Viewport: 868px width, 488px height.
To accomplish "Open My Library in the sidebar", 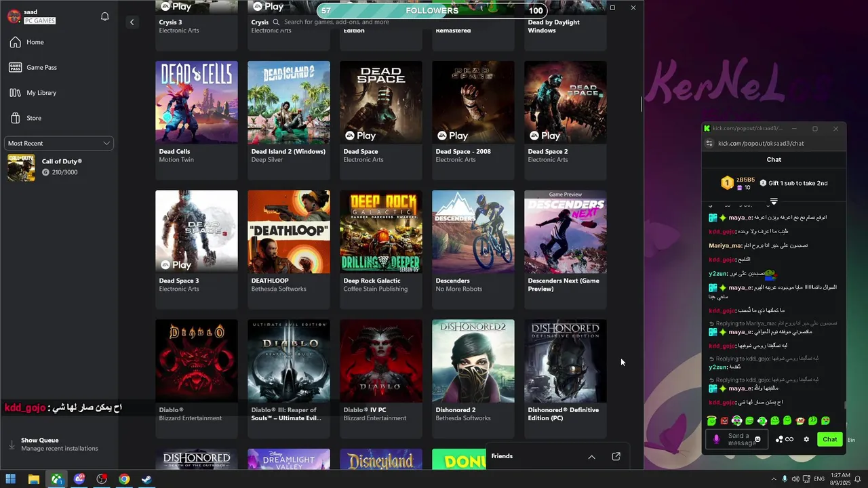I will pos(60,93).
